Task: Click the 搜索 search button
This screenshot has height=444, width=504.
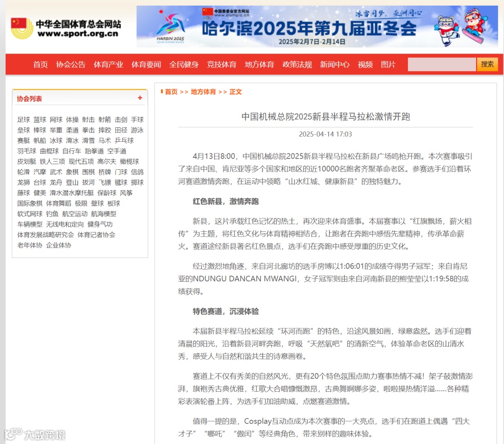Action: point(487,64)
